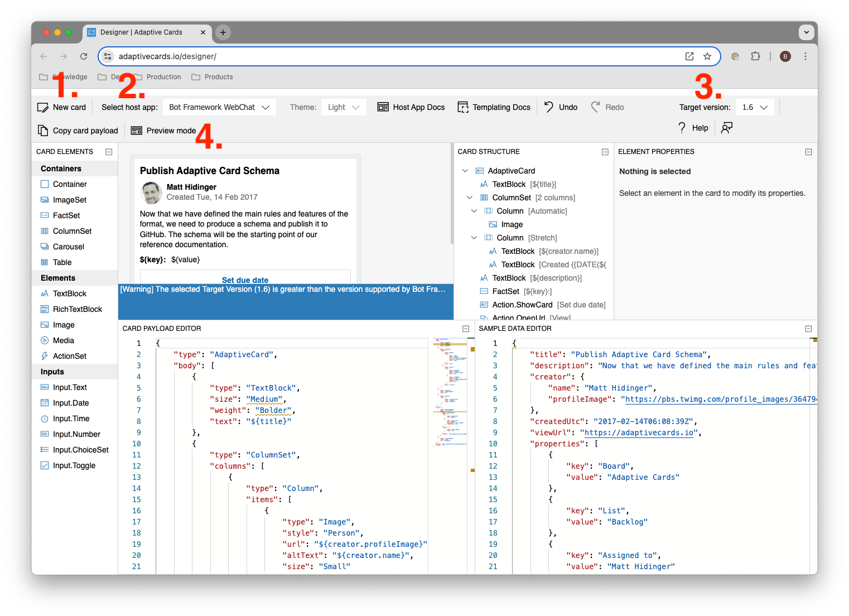Collapse the Element Properties panel

[x=808, y=152]
